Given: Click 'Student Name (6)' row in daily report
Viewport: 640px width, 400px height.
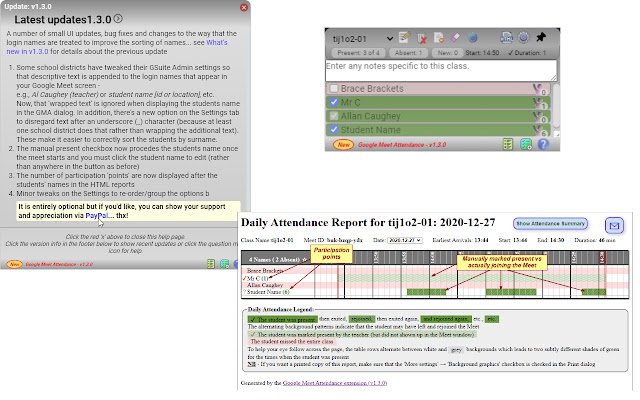Looking at the screenshot, I should [266, 292].
